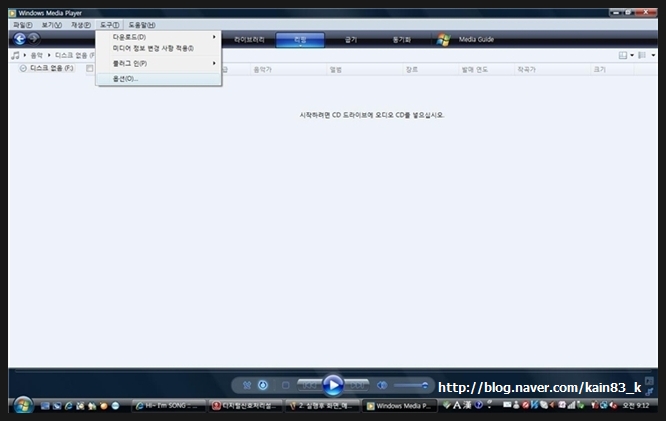Expand the breadcrumb arrow after 음악
Image resolution: width=666 pixels, height=421 pixels.
click(49, 55)
